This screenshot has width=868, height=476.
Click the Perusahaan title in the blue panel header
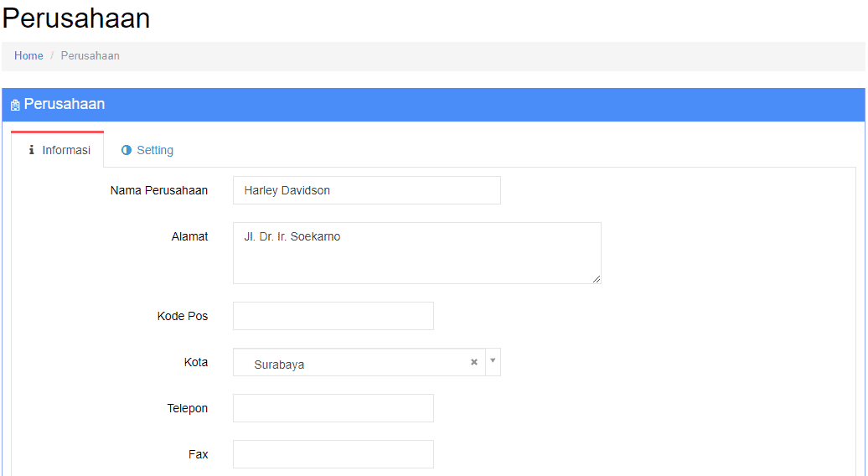(x=65, y=104)
